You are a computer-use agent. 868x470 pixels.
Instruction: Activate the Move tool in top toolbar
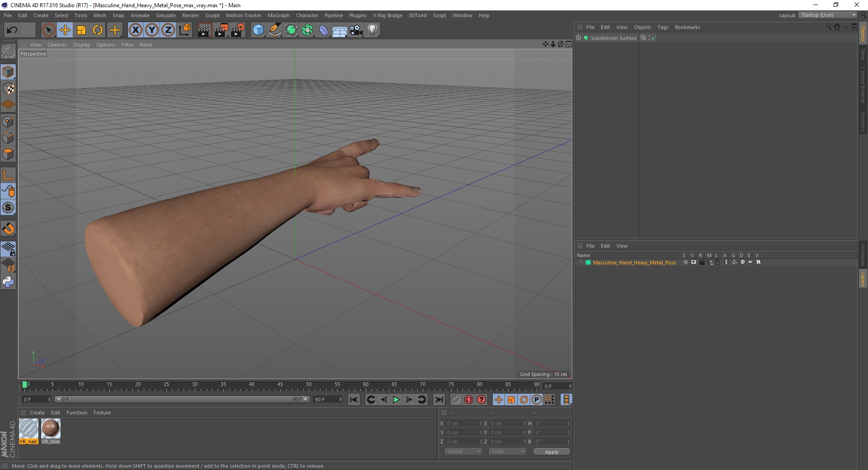[x=65, y=30]
